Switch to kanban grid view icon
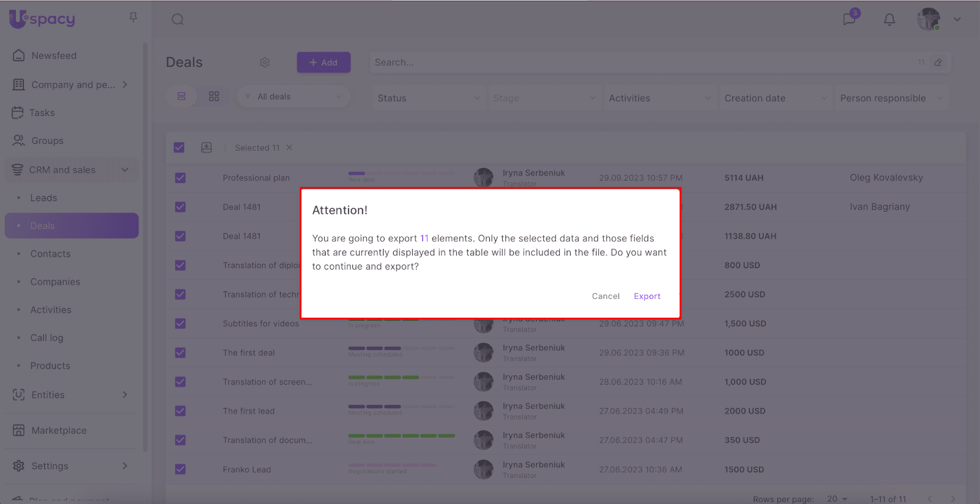 point(214,97)
